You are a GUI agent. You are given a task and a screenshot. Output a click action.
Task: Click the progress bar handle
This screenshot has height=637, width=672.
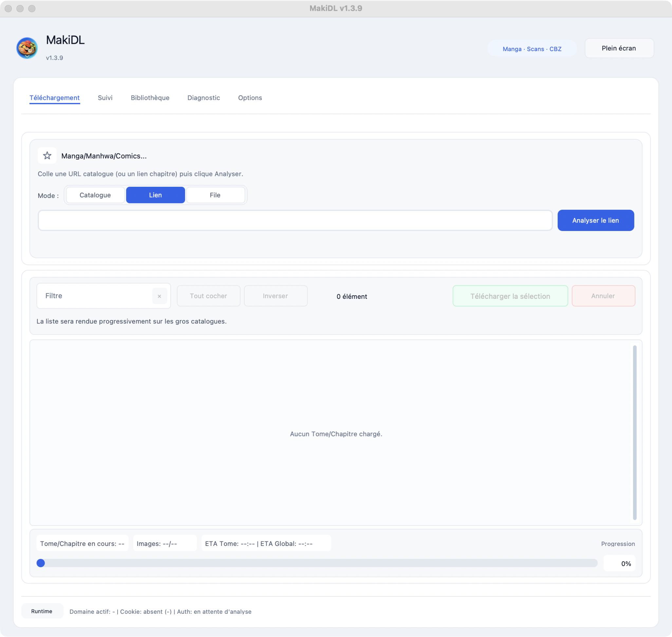(41, 563)
